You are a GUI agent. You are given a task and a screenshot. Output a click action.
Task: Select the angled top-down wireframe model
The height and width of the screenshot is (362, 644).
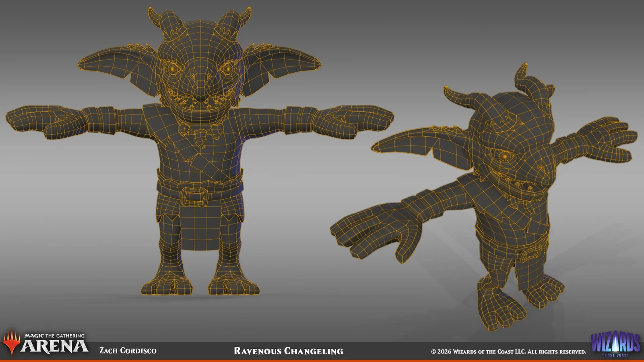(484, 197)
